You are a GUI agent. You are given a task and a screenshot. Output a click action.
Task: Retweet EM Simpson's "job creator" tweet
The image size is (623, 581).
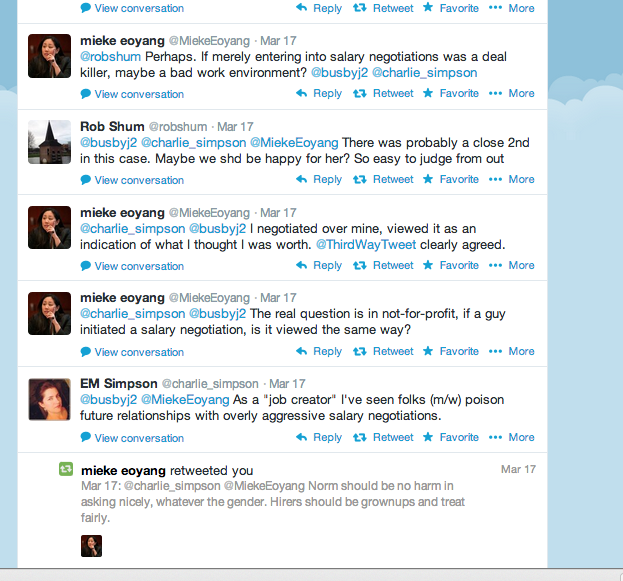pos(383,437)
